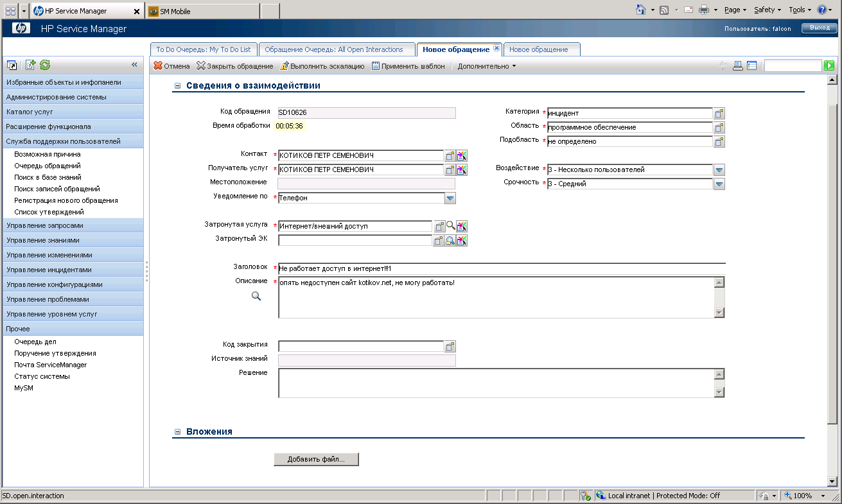Screen dimensions: 842x504
Task: Click magnifier icon under Описание label
Action: 256,296
